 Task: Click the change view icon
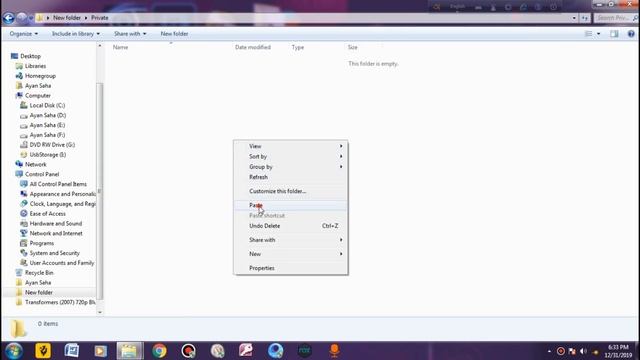coord(588,34)
